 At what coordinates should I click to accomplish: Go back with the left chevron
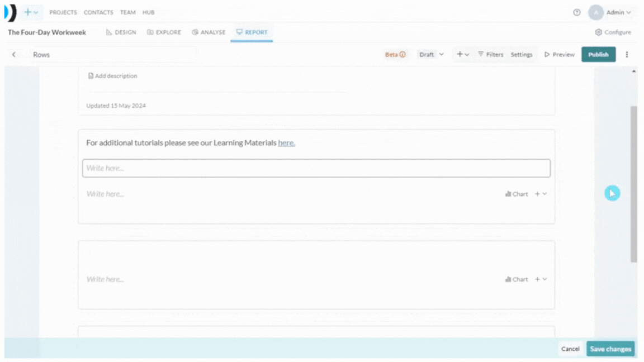14,55
